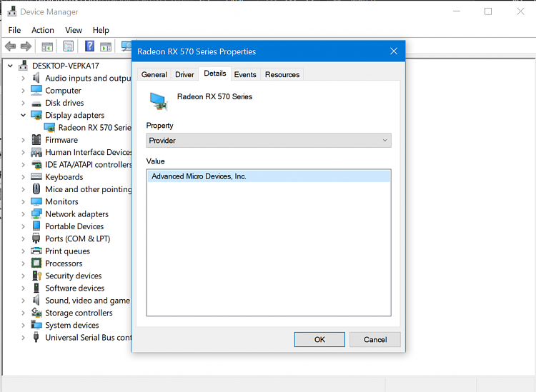The height and width of the screenshot is (392, 536).
Task: Open the File menu
Action: tap(14, 30)
